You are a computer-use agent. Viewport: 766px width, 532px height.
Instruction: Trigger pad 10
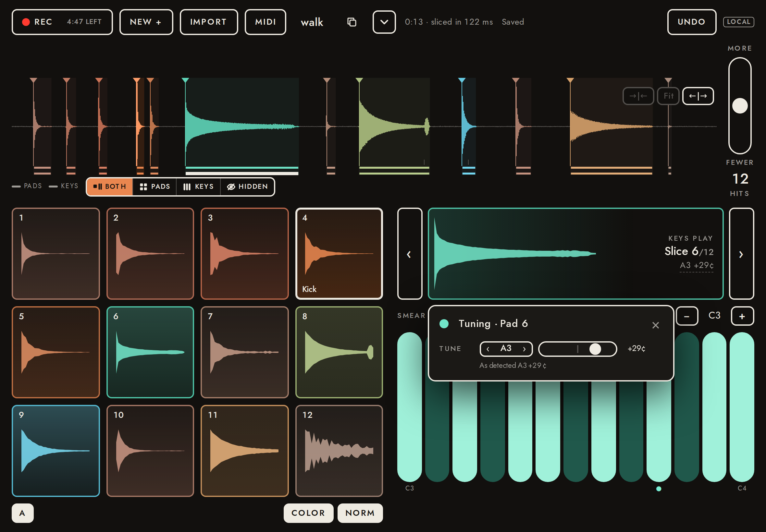pyautogui.click(x=150, y=451)
